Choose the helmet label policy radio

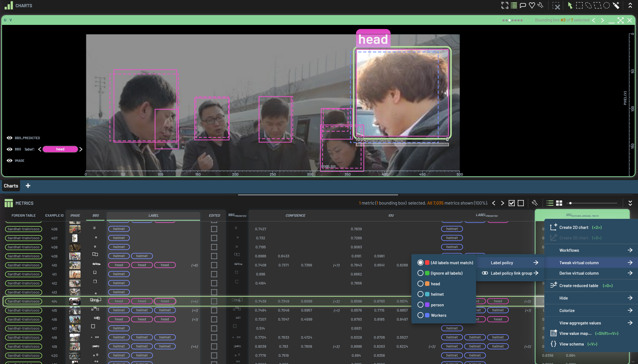click(x=420, y=294)
